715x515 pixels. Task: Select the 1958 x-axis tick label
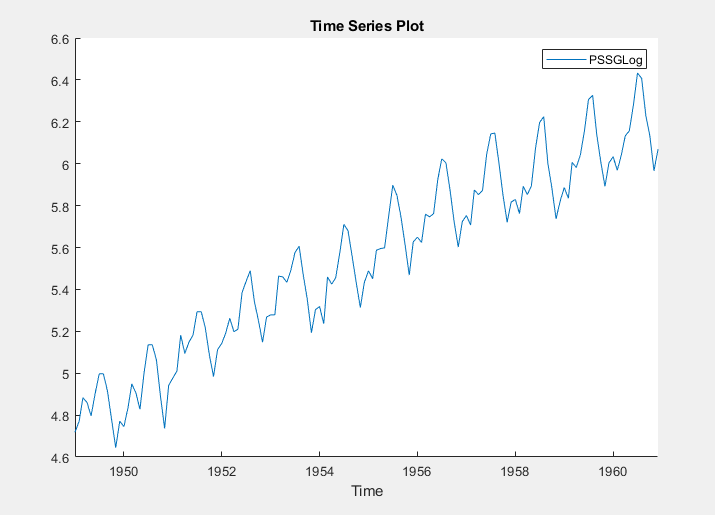coord(515,471)
